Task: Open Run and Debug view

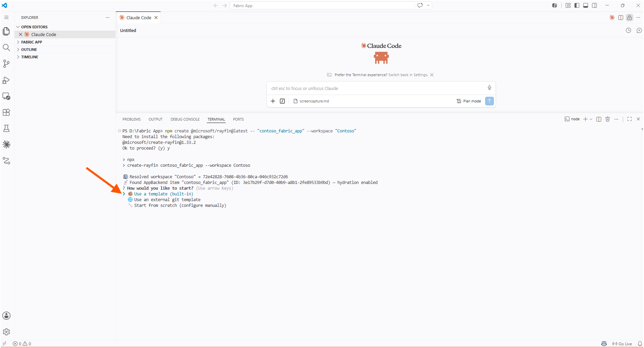Action: click(6, 80)
